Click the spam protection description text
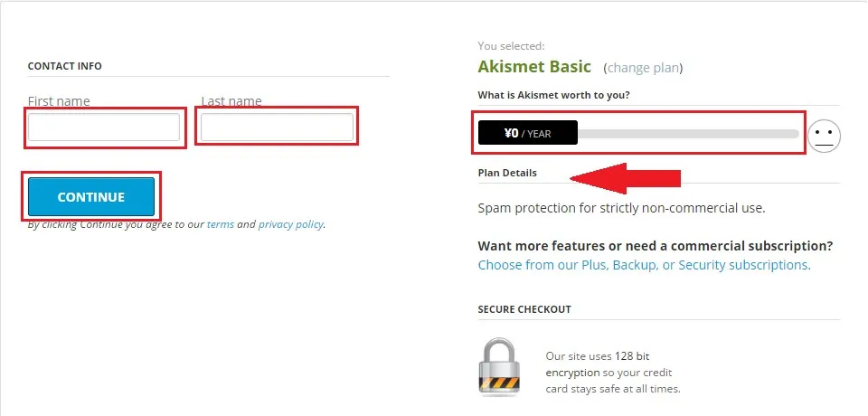Image resolution: width=868 pixels, height=416 pixels. 621,208
